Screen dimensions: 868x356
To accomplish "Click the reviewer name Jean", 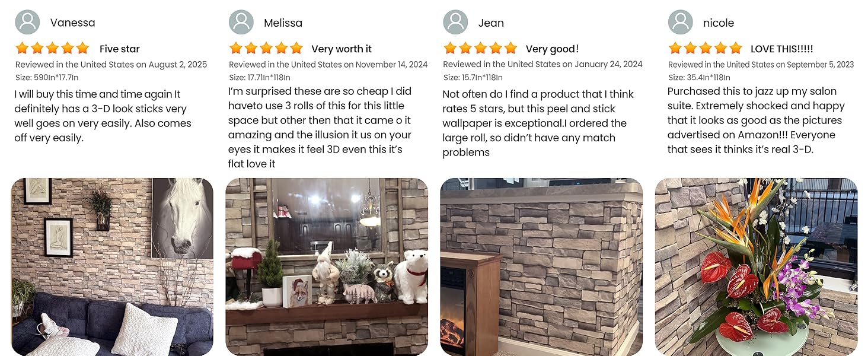I will coord(491,23).
